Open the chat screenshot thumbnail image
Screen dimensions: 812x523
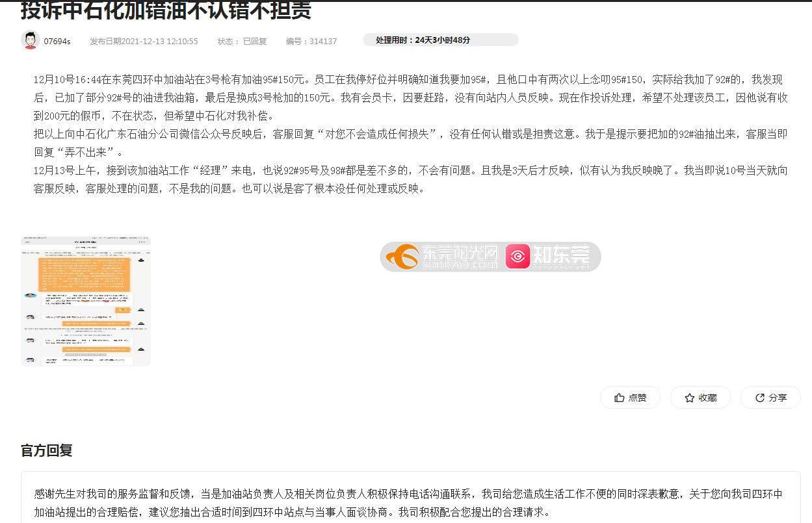click(86, 301)
